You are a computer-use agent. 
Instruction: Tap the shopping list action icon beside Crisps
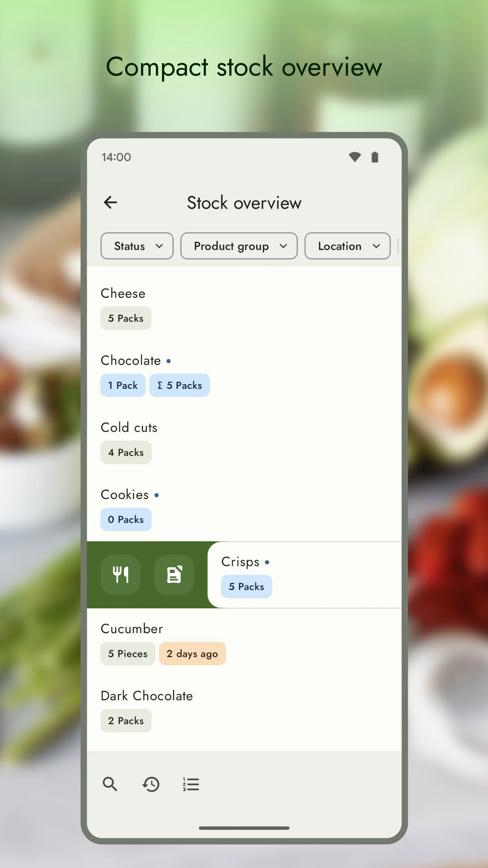[174, 575]
